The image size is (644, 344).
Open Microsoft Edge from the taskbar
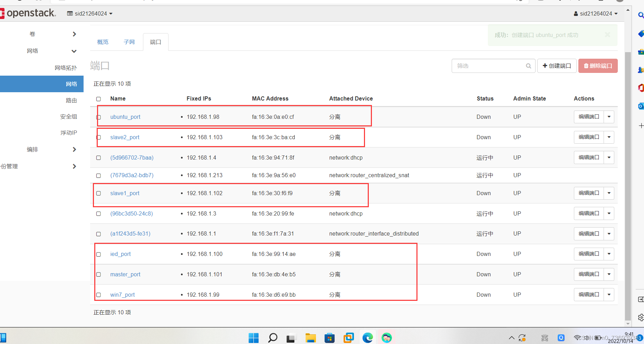point(367,337)
